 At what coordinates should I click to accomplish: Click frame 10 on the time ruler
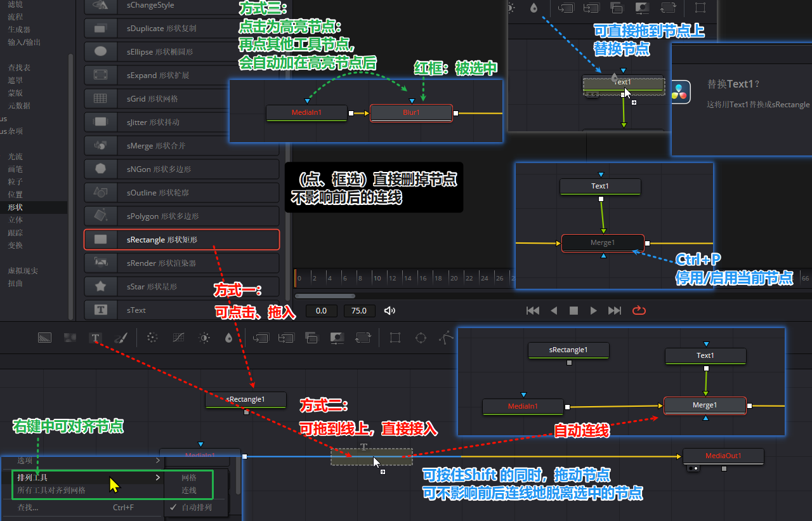coord(376,278)
